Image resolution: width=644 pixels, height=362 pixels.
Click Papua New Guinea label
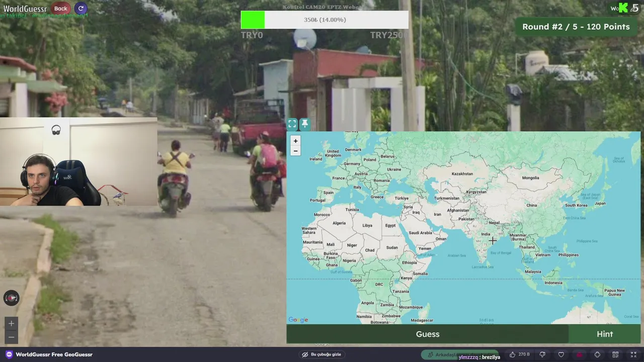tap(614, 292)
